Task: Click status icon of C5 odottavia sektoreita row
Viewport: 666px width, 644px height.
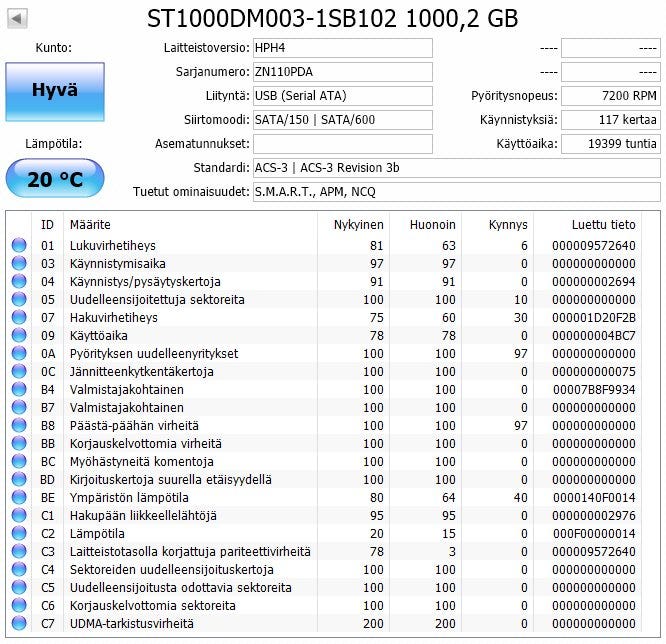Action: [x=19, y=588]
